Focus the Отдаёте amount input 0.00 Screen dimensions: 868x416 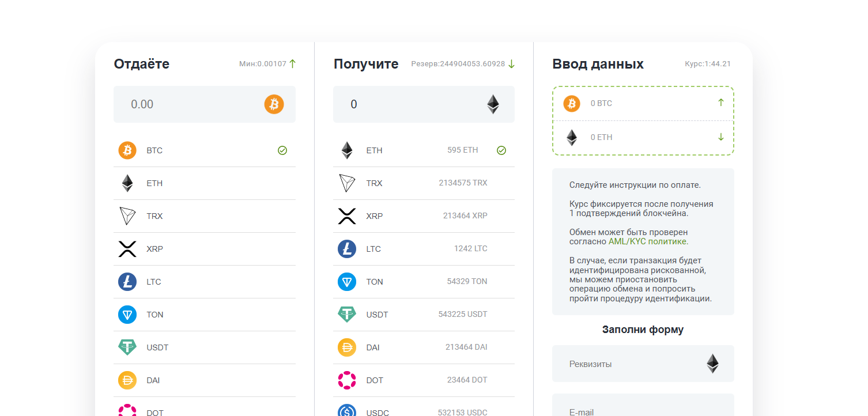click(205, 104)
